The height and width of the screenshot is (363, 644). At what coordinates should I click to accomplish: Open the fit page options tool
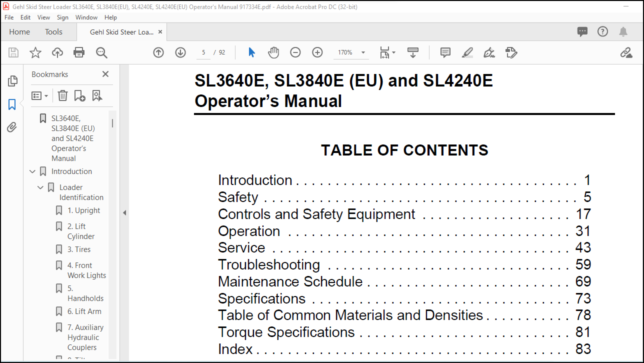[x=387, y=52]
